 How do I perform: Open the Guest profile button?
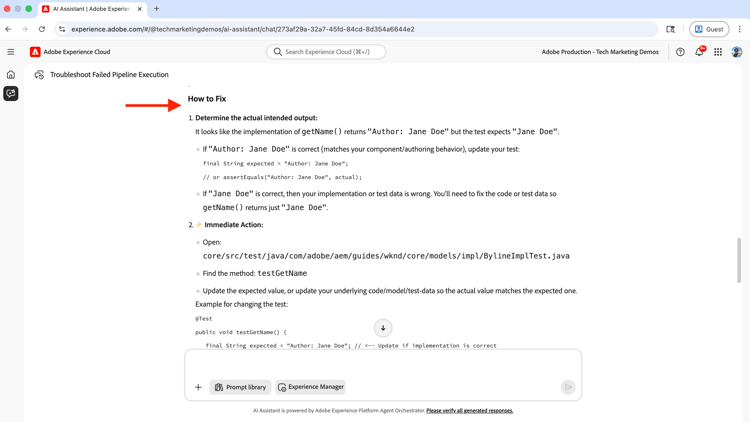click(x=709, y=29)
